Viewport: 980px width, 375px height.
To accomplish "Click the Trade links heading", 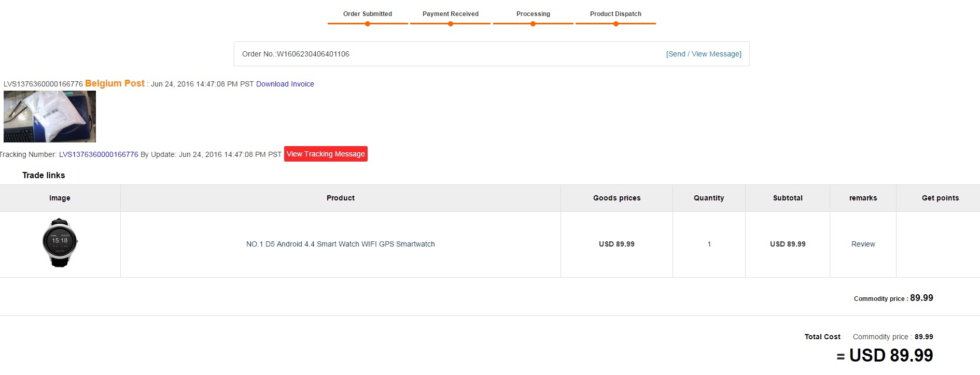I will (x=44, y=175).
